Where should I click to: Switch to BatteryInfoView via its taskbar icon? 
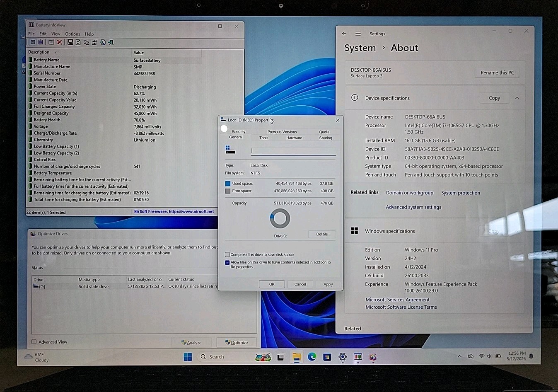(358, 356)
